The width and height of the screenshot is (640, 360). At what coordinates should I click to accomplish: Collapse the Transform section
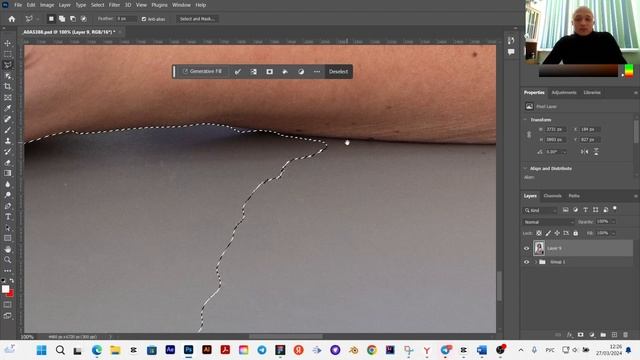coord(525,120)
